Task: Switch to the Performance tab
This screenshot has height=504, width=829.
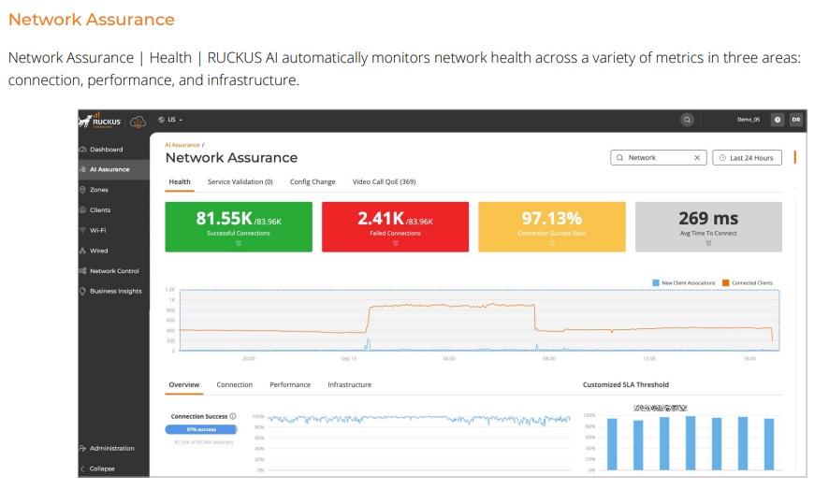Action: click(290, 385)
